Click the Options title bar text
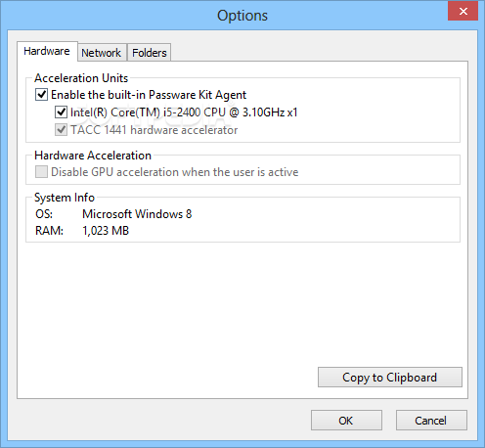Viewport: 485px width, 448px height. coord(242,16)
